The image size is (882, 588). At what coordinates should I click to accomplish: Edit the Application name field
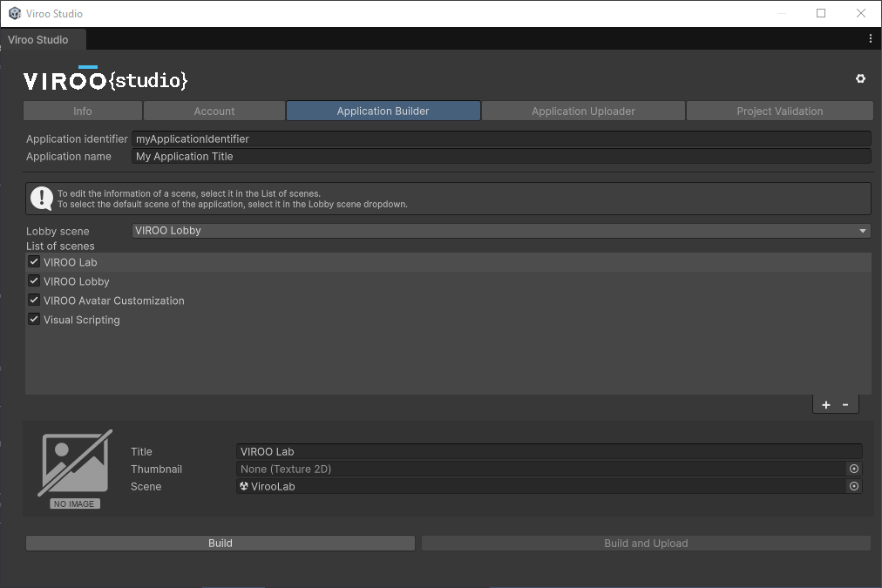coord(501,156)
